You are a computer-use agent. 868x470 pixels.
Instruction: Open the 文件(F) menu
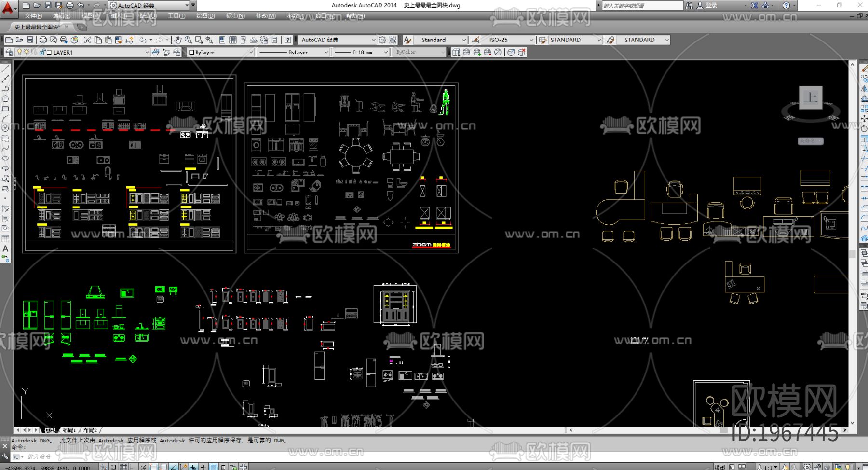click(x=33, y=16)
